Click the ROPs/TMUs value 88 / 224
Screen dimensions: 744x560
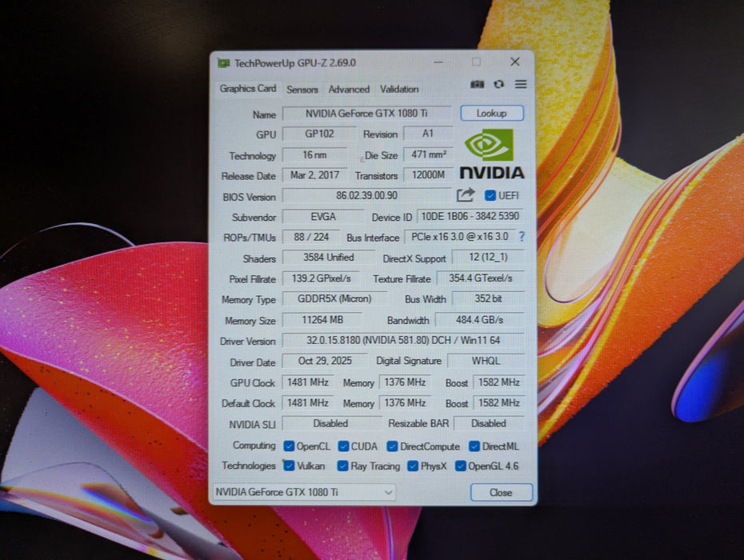pos(311,237)
